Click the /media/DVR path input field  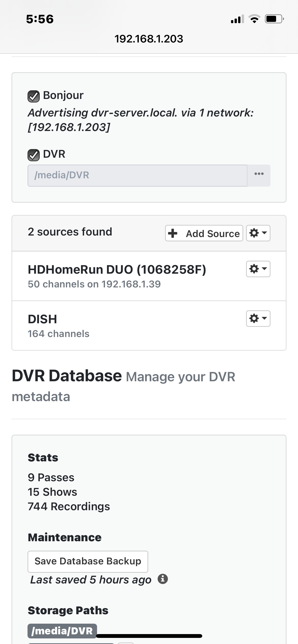click(137, 175)
